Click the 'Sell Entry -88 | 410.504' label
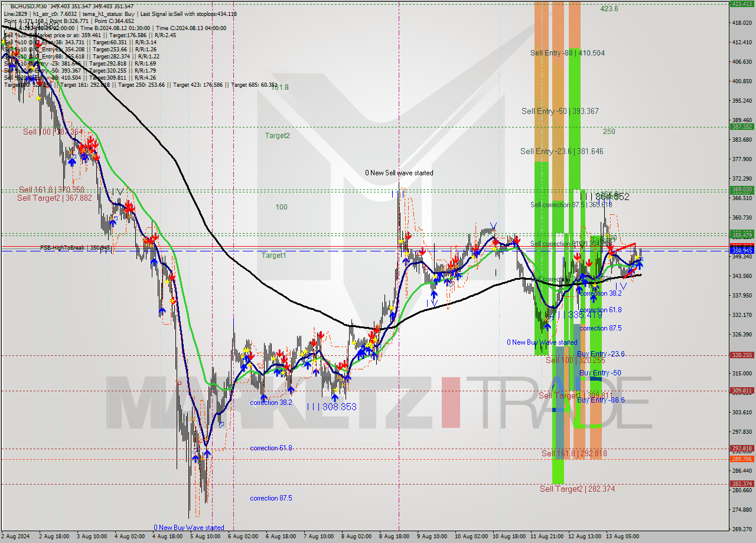756x543 pixels. point(567,53)
